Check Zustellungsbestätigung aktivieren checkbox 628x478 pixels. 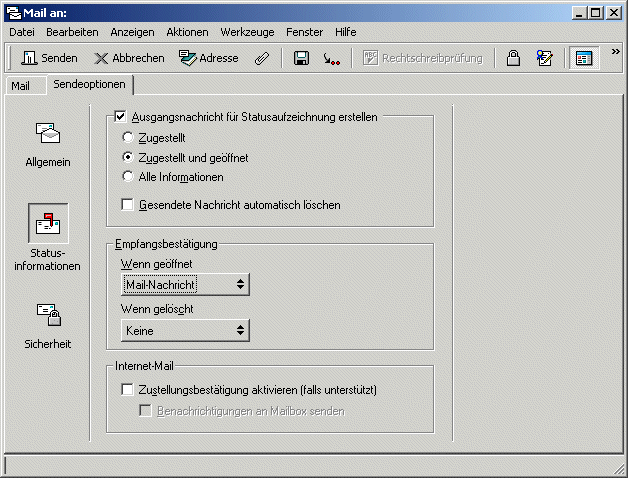(127, 389)
